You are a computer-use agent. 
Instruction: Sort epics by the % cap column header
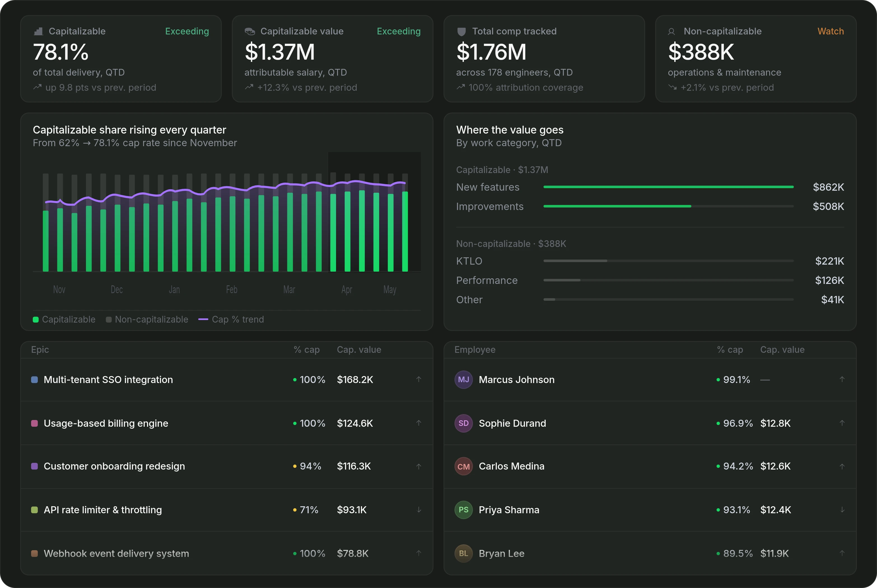[x=307, y=350]
